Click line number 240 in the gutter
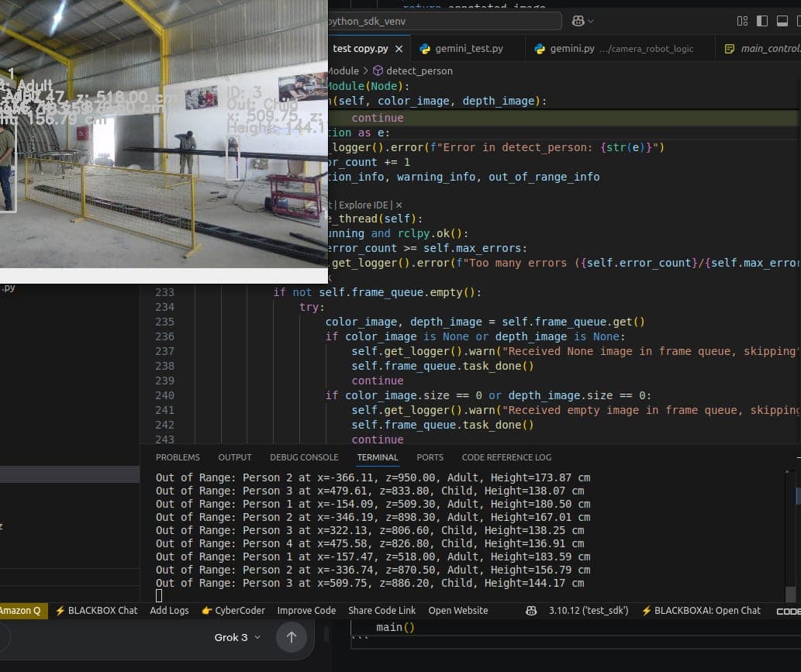 pyautogui.click(x=164, y=396)
